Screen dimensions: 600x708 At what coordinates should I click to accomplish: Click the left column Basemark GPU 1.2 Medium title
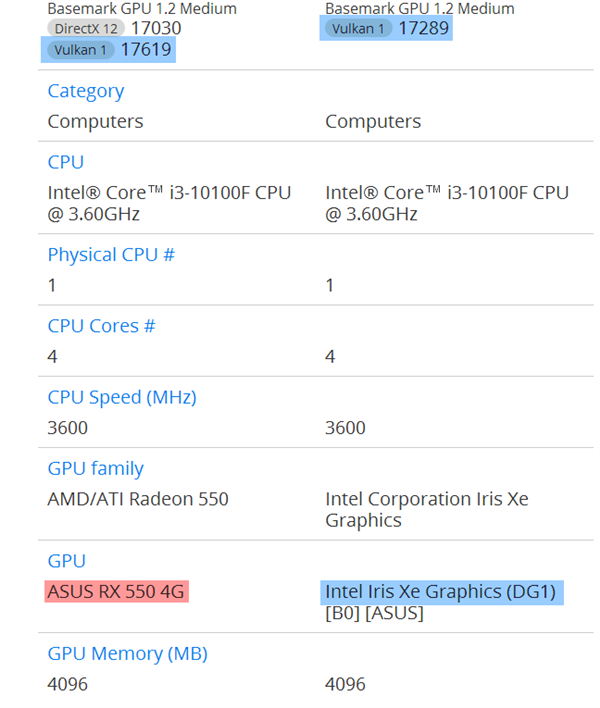click(x=142, y=9)
